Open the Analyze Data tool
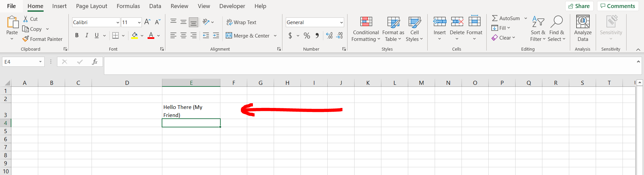This screenshot has height=175, width=644. [583, 28]
